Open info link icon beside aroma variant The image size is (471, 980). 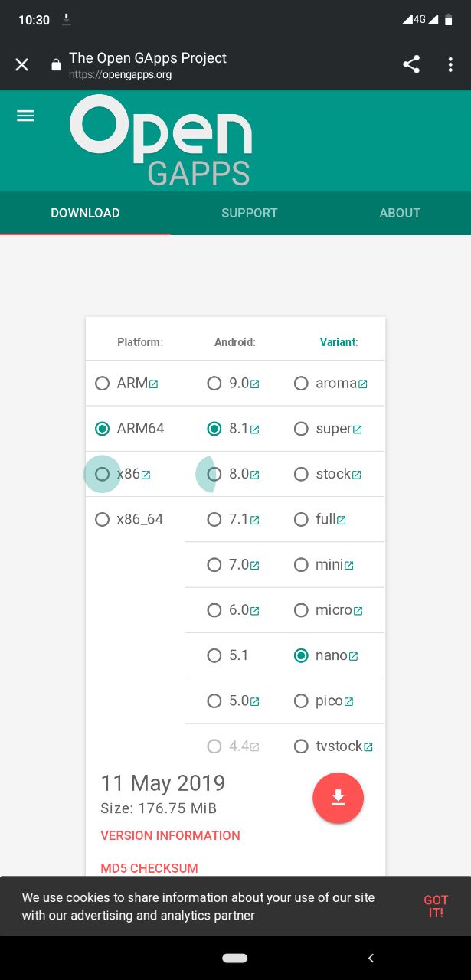[362, 384]
